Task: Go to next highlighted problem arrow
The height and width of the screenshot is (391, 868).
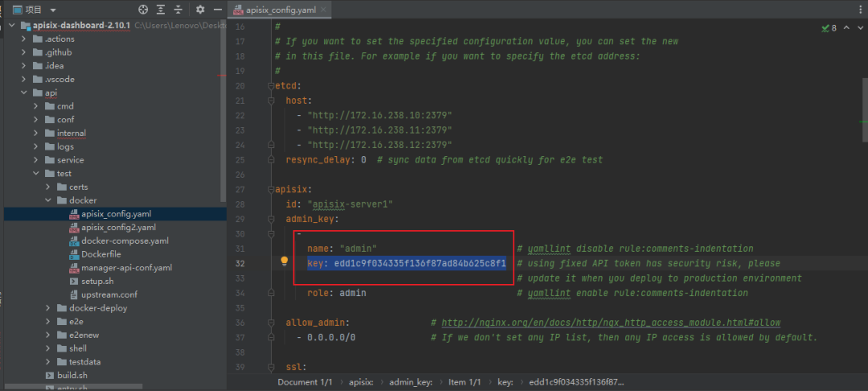Action: tap(860, 27)
